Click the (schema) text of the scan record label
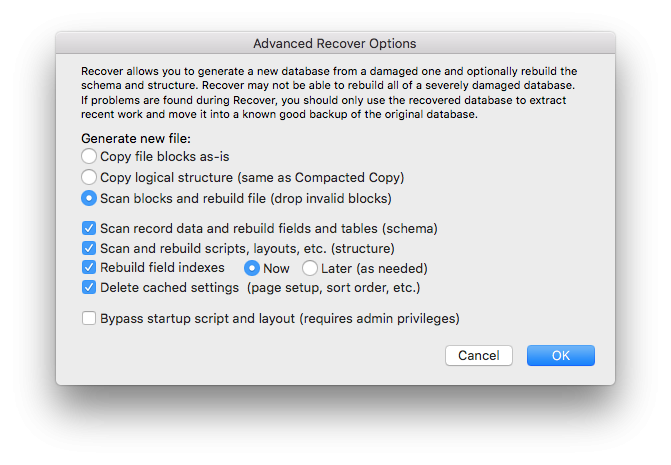 click(410, 228)
